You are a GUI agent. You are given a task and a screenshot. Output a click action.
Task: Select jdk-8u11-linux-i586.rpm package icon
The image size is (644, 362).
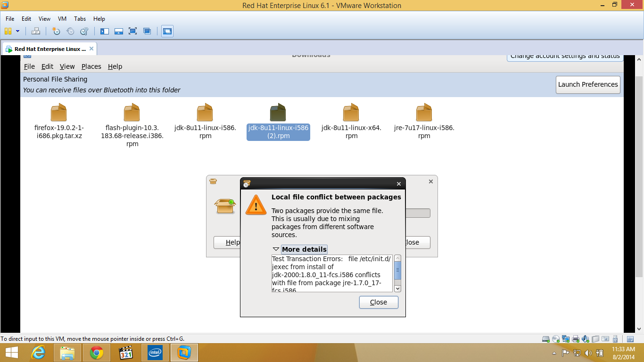point(205,113)
